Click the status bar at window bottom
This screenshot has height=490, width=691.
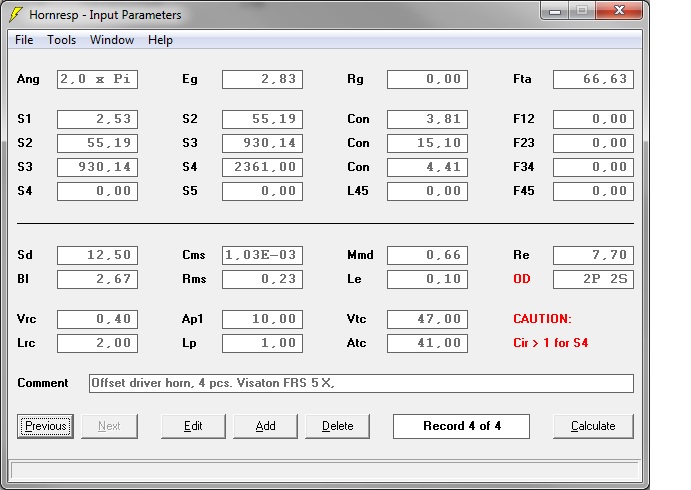(325, 471)
